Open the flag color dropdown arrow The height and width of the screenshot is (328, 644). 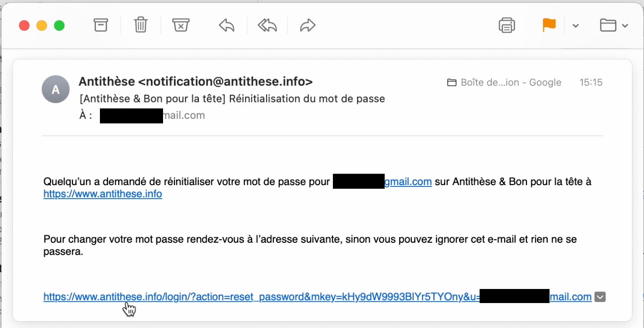(575, 26)
